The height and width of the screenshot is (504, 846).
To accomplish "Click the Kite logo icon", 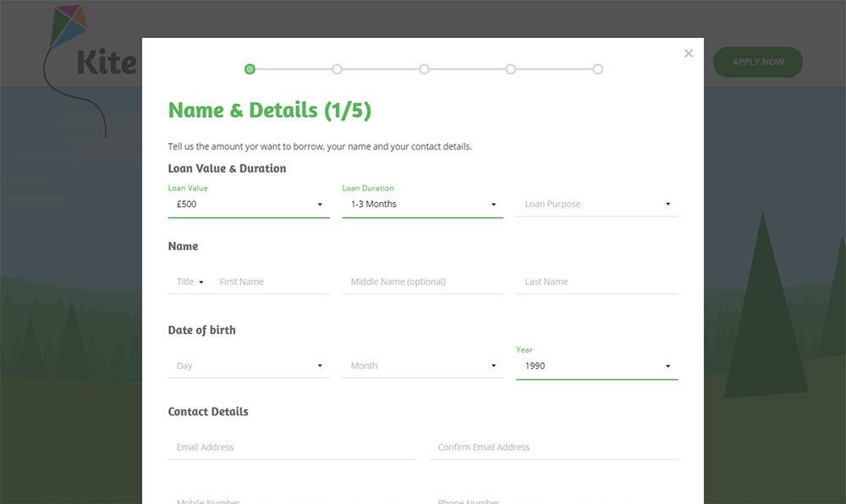I will click(x=69, y=30).
